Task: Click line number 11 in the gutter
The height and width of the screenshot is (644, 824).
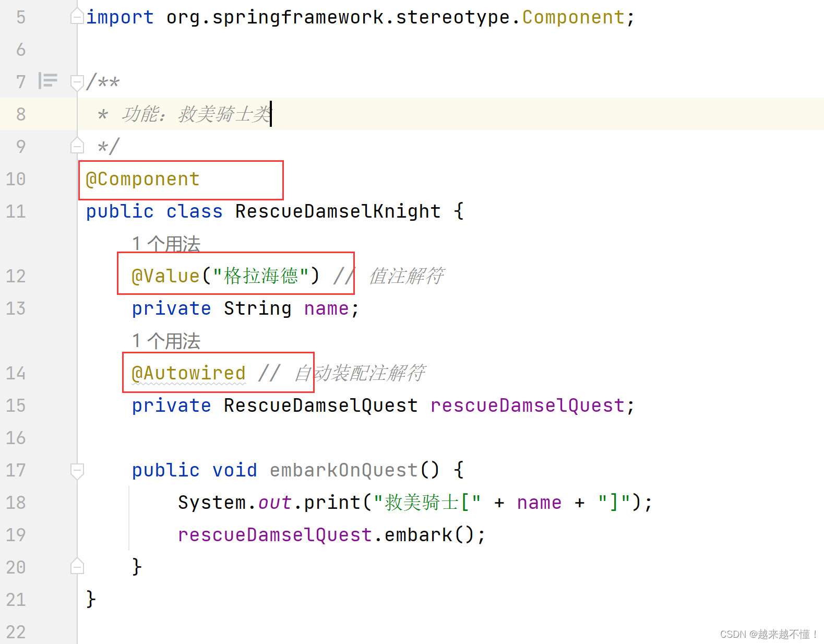Action: (x=16, y=211)
